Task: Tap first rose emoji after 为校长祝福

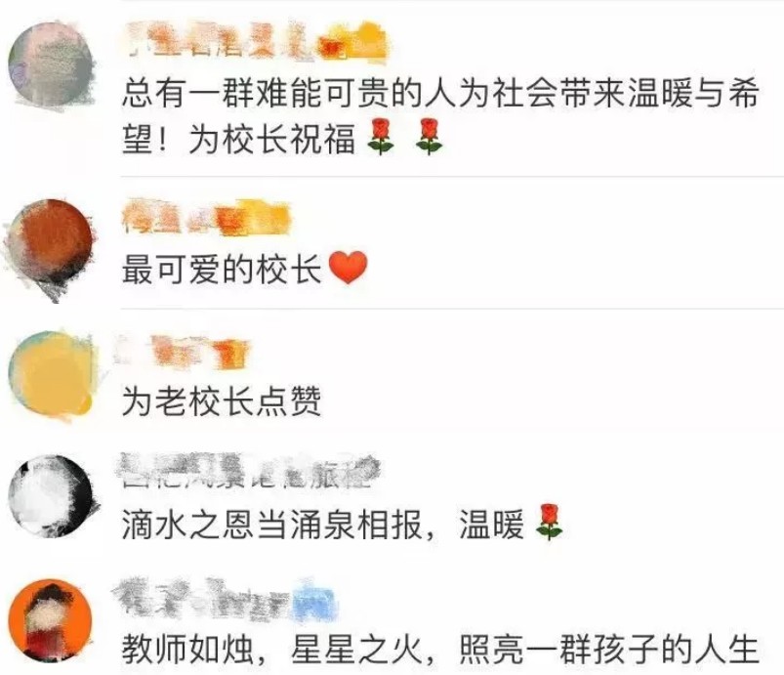Action: pyautogui.click(x=381, y=136)
